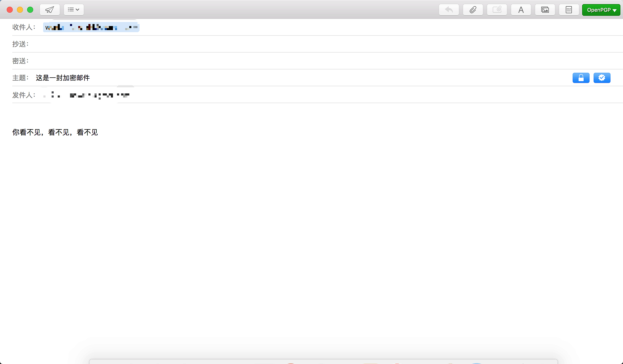
Task: Show the font format bar (A)
Action: 521,10
